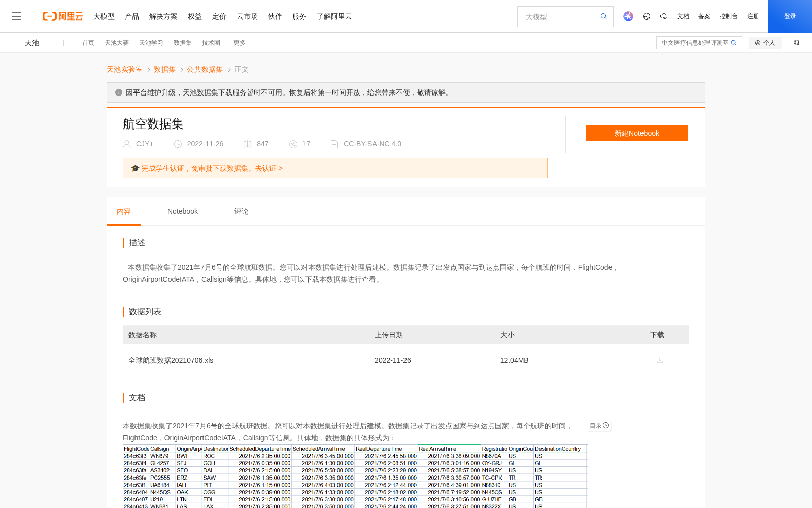Click the 下载 column header

click(x=657, y=335)
